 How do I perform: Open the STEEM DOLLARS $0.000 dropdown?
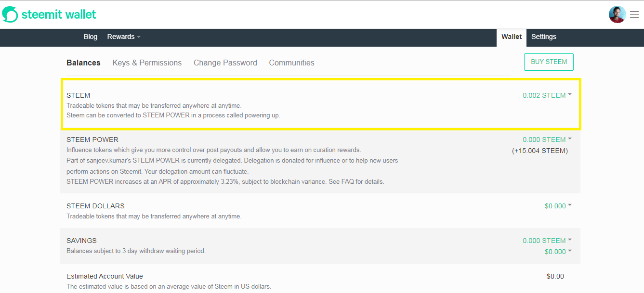[558, 206]
